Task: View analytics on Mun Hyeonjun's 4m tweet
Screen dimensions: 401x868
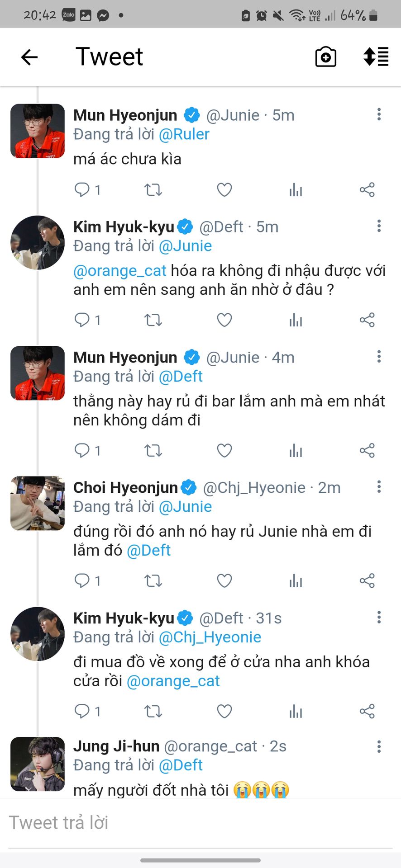Action: click(296, 450)
